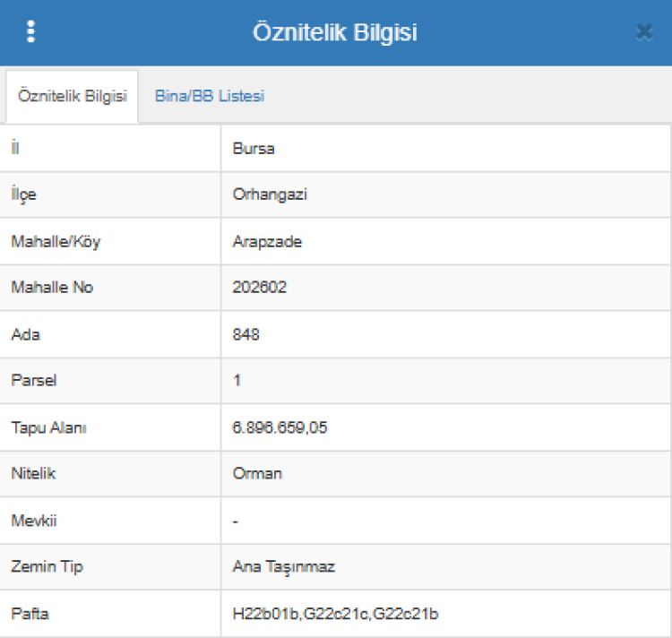Viewport: 672px width, 638px height.
Task: Select the İlçe field label
Action: 24,194
